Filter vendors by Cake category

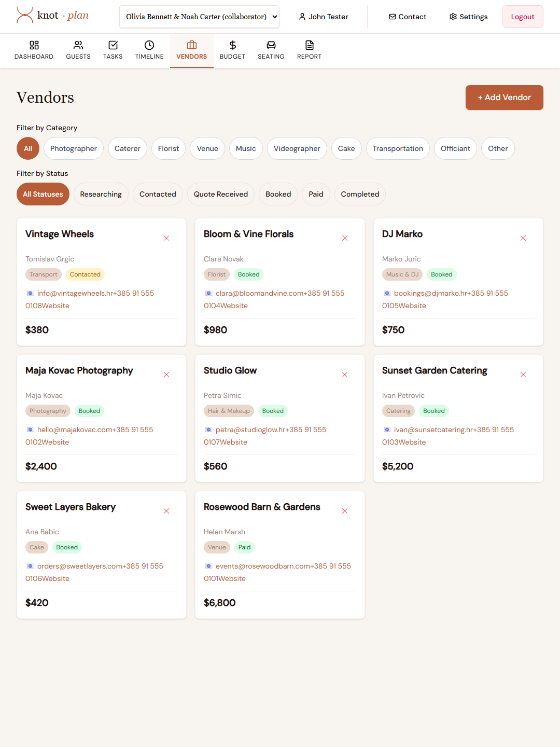pyautogui.click(x=346, y=148)
